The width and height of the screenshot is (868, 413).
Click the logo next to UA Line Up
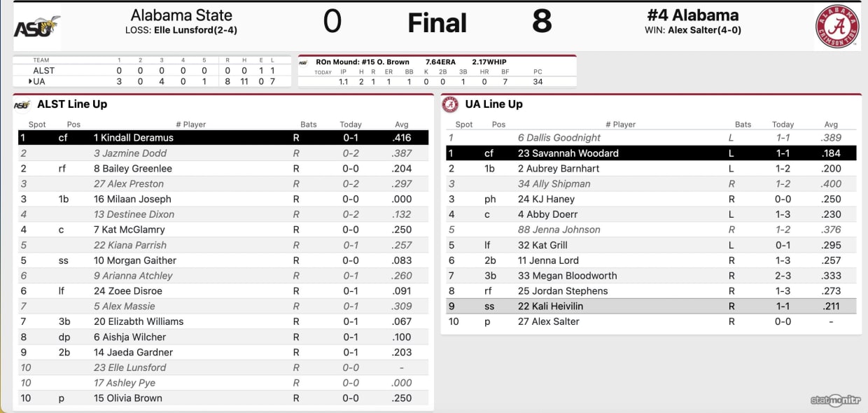tap(450, 104)
